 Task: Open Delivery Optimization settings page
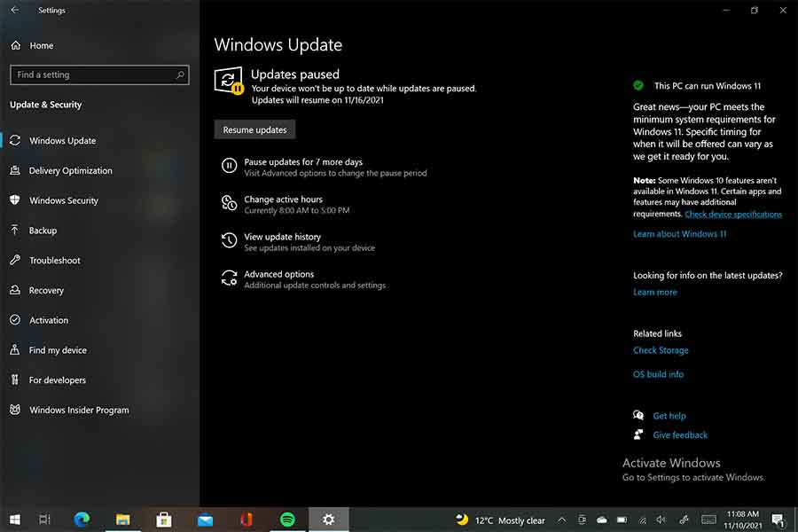click(x=70, y=170)
